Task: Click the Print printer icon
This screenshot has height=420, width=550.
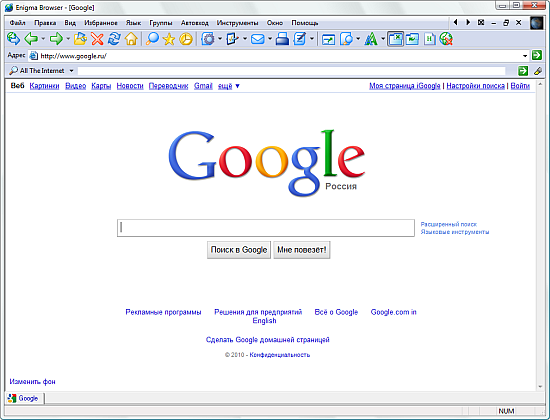Action: (282, 39)
